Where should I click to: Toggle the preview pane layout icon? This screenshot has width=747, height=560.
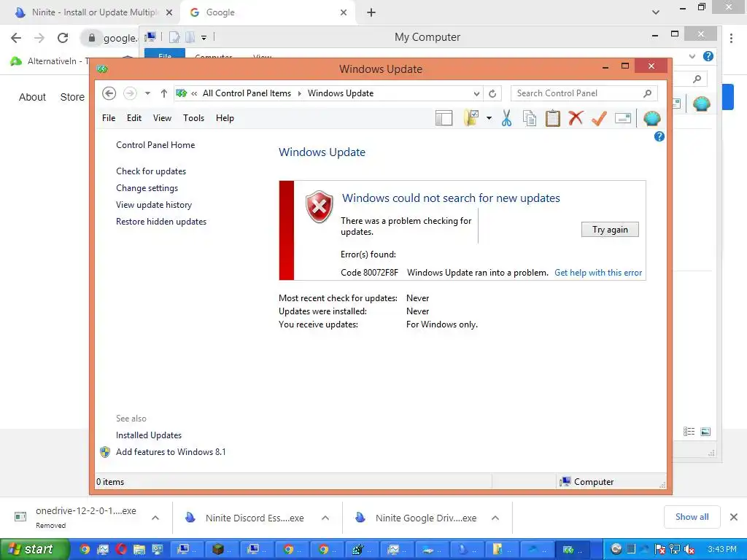[444, 118]
